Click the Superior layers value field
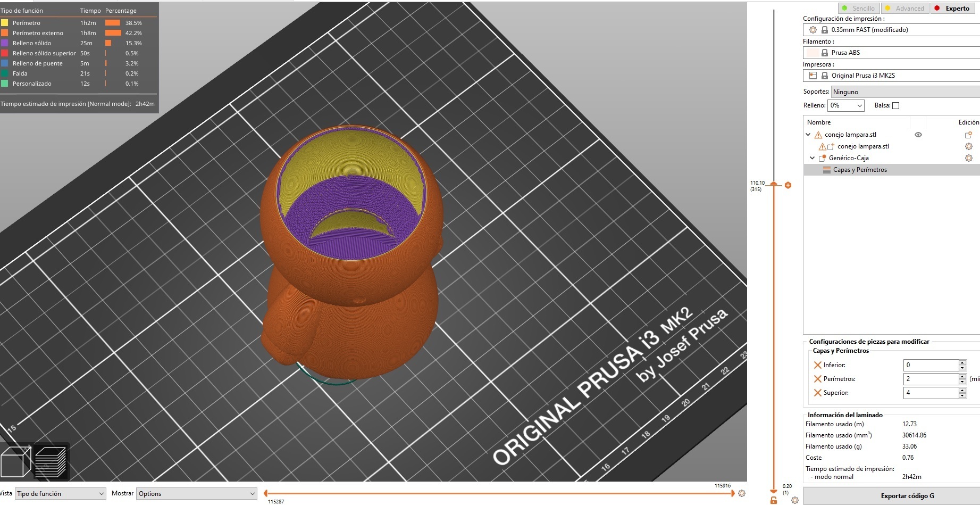 tap(930, 393)
